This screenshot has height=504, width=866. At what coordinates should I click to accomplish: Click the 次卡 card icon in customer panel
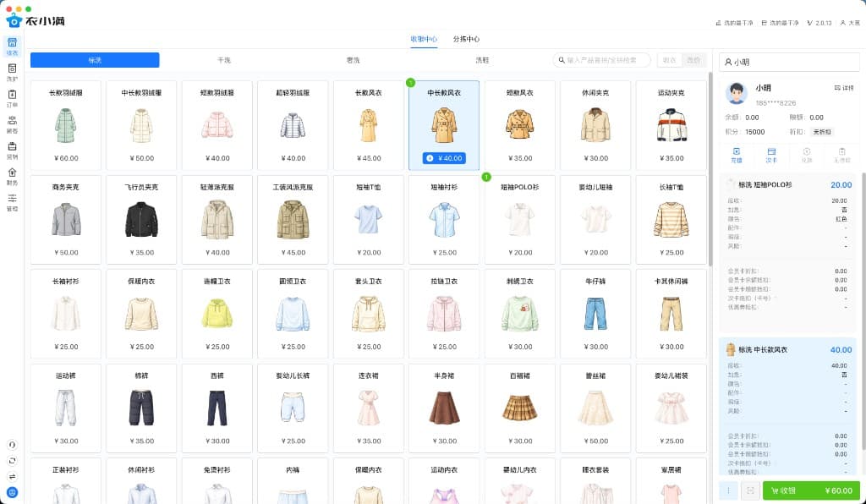(x=771, y=155)
